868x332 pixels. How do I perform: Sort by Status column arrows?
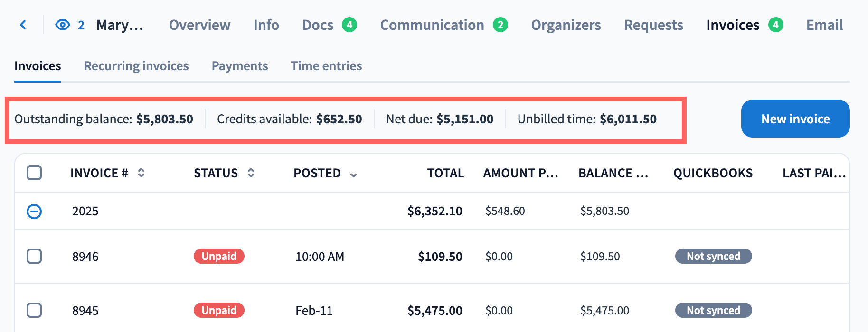click(251, 173)
